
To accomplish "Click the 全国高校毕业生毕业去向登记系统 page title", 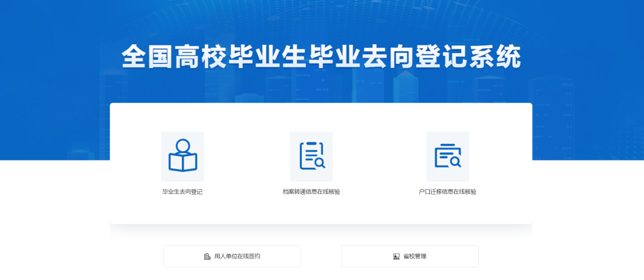I will pos(321,58).
